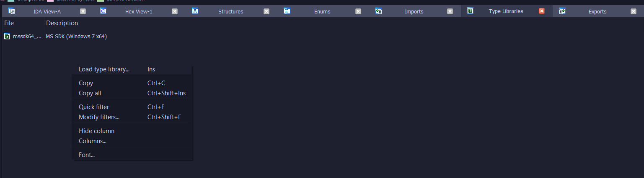The width and height of the screenshot is (644, 178).
Task: Click the IDA View-A tab icon
Action: [x=12, y=11]
